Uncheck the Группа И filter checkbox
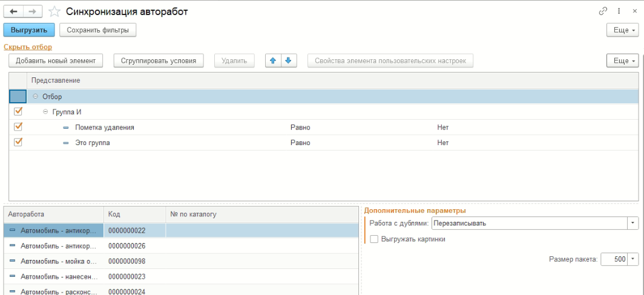The width and height of the screenshot is (644, 295). coord(18,112)
